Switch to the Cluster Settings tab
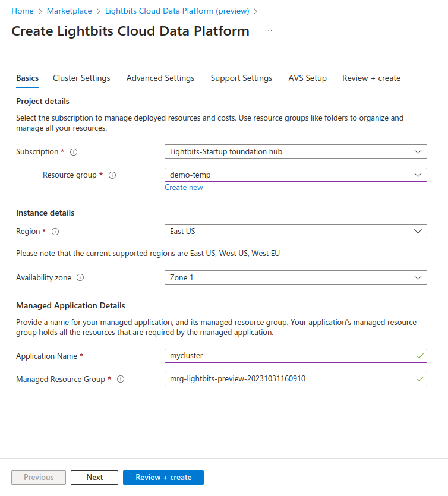This screenshot has height=496, width=448. point(81,78)
